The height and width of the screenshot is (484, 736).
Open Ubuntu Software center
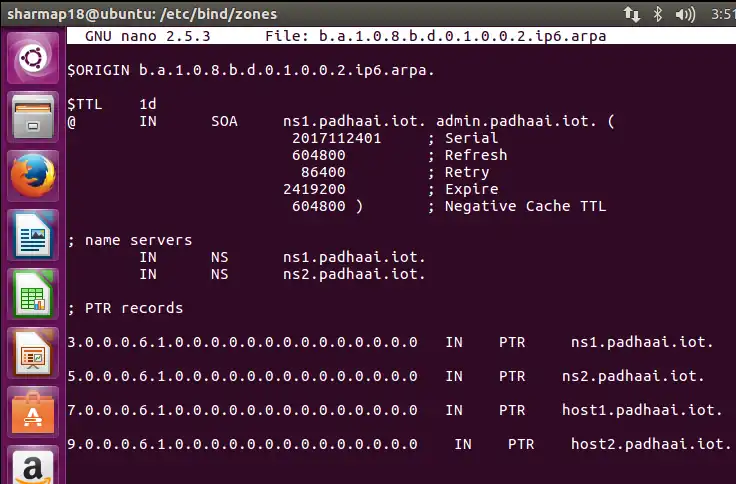pos(33,412)
